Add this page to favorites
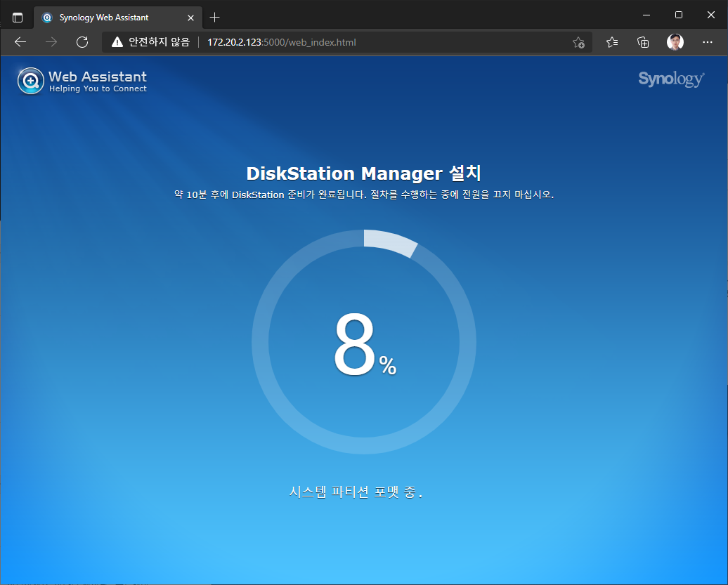The width and height of the screenshot is (728, 585). point(578,42)
